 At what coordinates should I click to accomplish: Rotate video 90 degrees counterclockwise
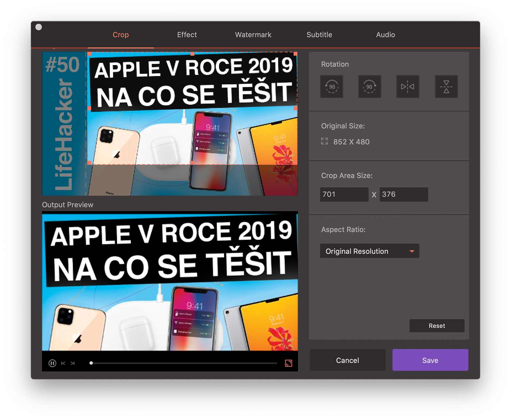pyautogui.click(x=331, y=87)
